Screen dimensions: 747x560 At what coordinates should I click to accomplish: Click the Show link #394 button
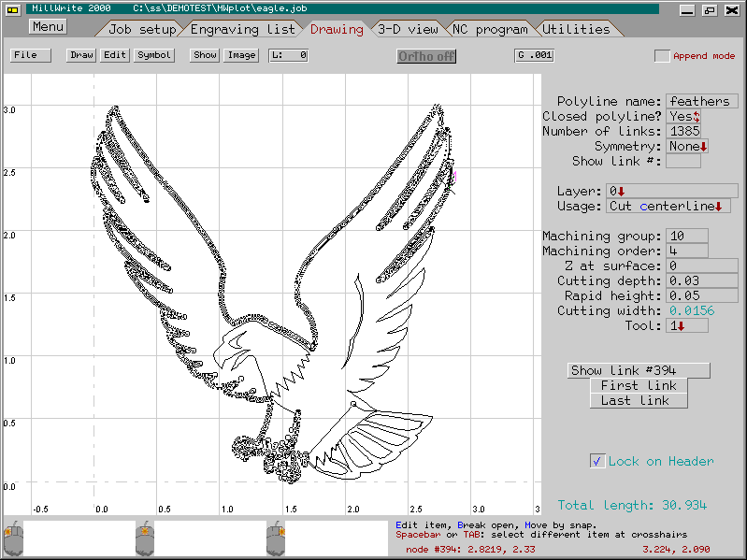[x=639, y=370]
